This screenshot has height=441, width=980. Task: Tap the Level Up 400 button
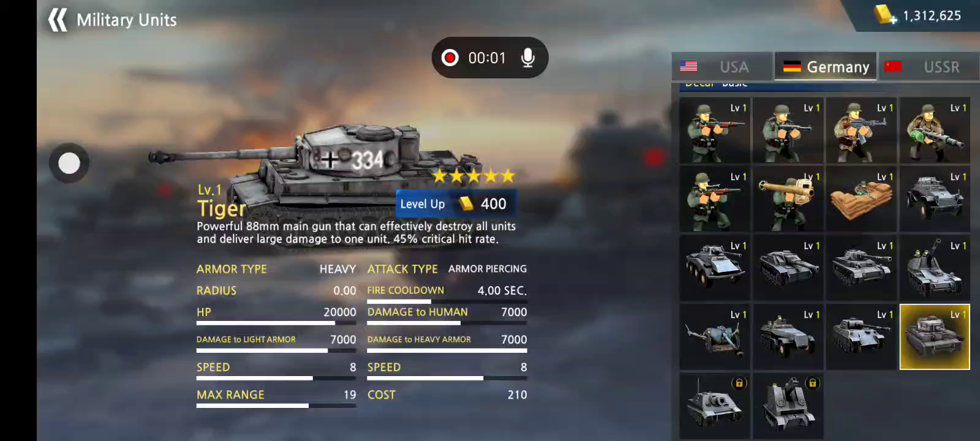(455, 203)
